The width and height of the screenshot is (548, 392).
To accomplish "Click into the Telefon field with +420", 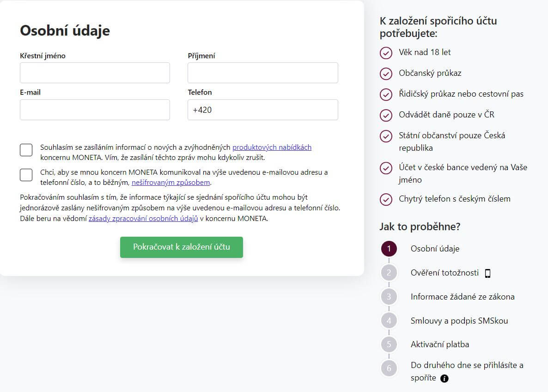I will click(262, 110).
